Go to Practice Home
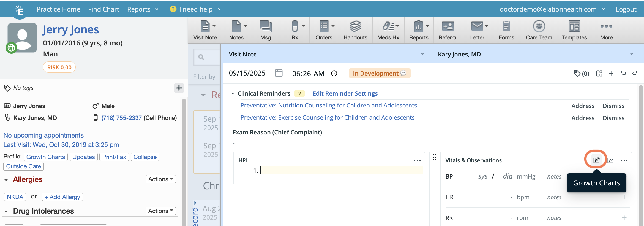 [x=58, y=9]
